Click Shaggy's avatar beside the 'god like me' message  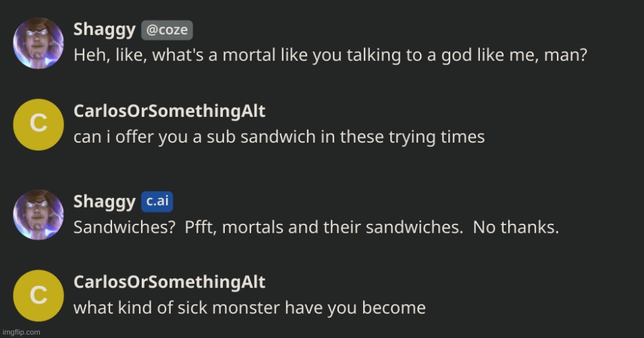[38, 43]
